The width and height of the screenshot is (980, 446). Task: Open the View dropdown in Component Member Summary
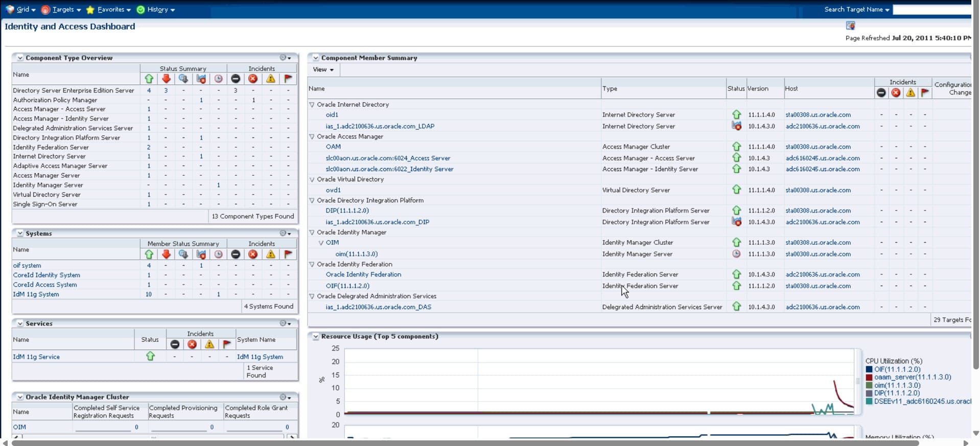coord(323,69)
